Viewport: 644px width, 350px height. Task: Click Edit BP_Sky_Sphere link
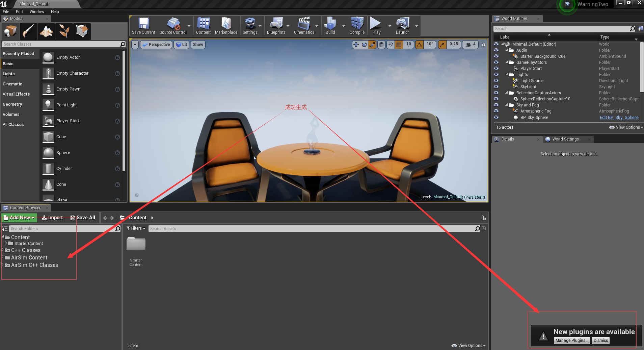pyautogui.click(x=619, y=117)
